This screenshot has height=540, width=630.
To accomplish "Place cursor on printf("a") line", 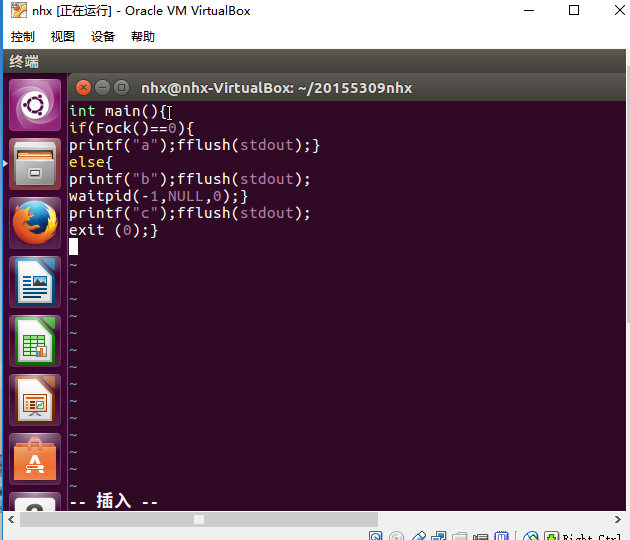I will [194, 145].
